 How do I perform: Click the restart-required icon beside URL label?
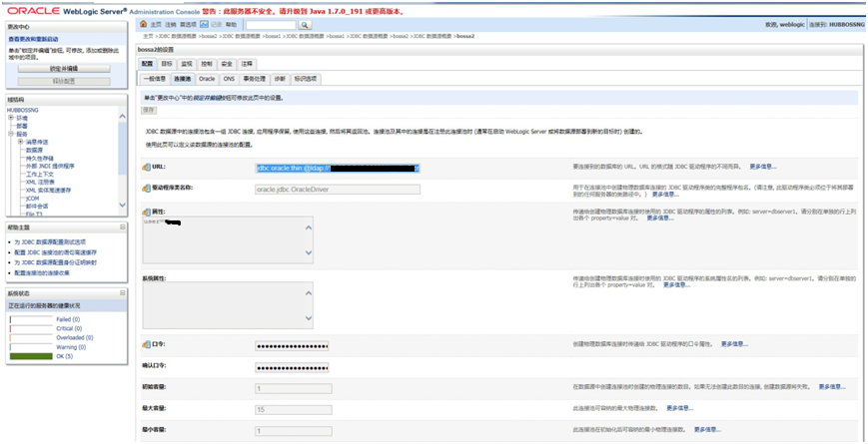click(146, 167)
